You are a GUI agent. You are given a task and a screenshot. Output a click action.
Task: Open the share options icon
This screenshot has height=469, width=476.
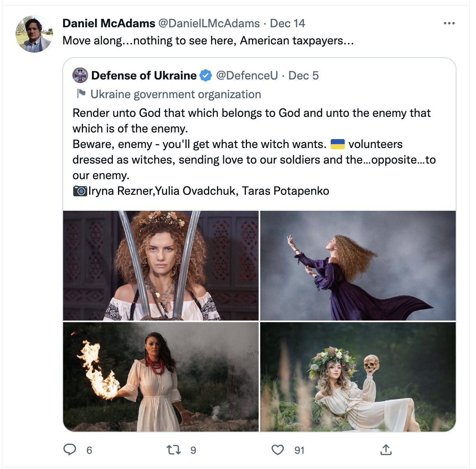386,450
